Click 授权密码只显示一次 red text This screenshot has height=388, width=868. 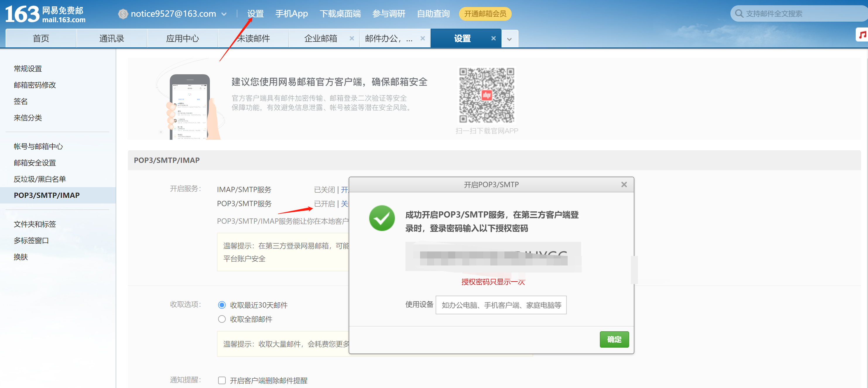[493, 282]
